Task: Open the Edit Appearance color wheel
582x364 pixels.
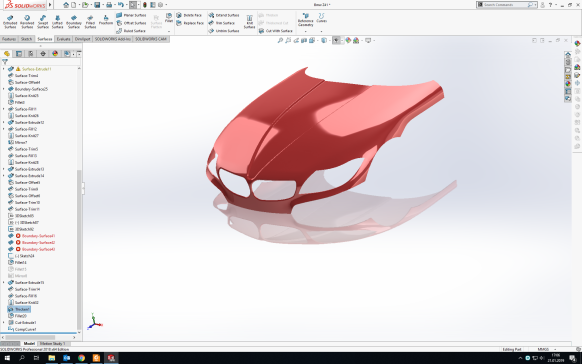Action: tap(348, 40)
